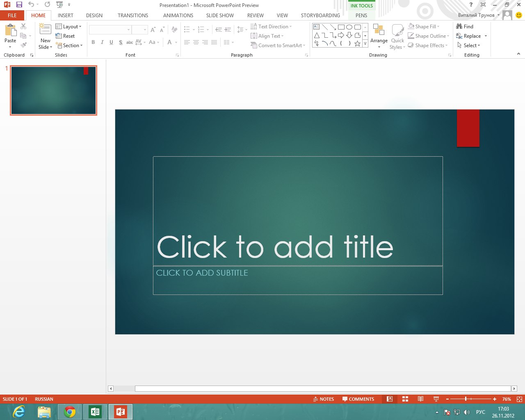Image resolution: width=525 pixels, height=420 pixels.
Task: Switch to the INSERT tab
Action: coord(66,16)
